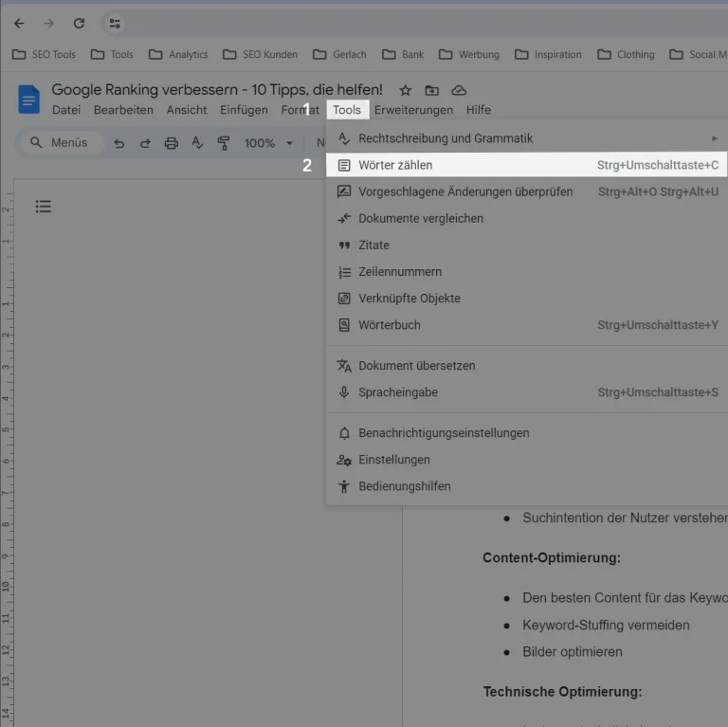Click the undo arrow in toolbar

click(x=118, y=143)
